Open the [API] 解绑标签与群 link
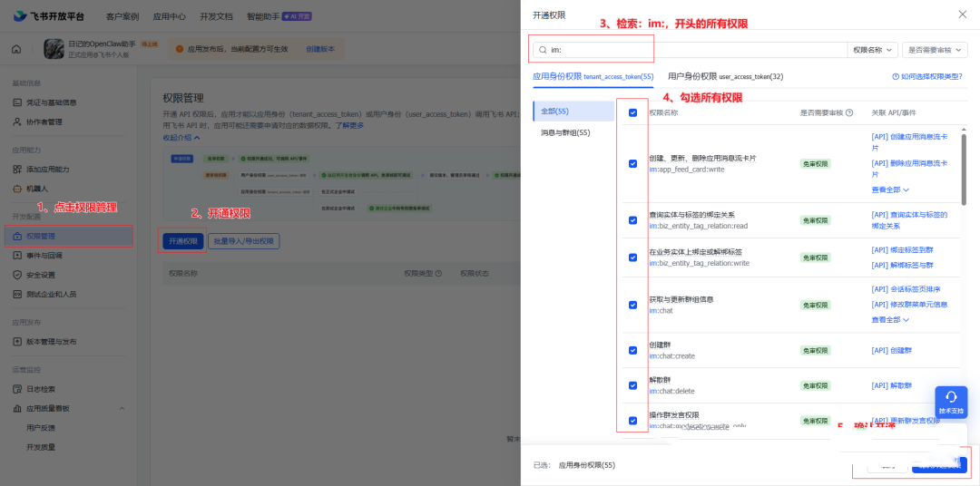Image resolution: width=980 pixels, height=486 pixels. point(903,265)
